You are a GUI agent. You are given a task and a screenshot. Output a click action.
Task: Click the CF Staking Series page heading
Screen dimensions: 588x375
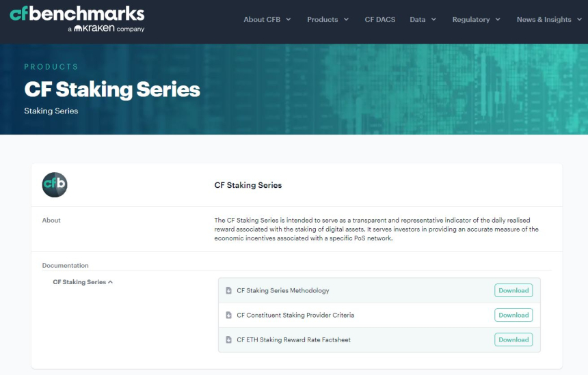(112, 89)
